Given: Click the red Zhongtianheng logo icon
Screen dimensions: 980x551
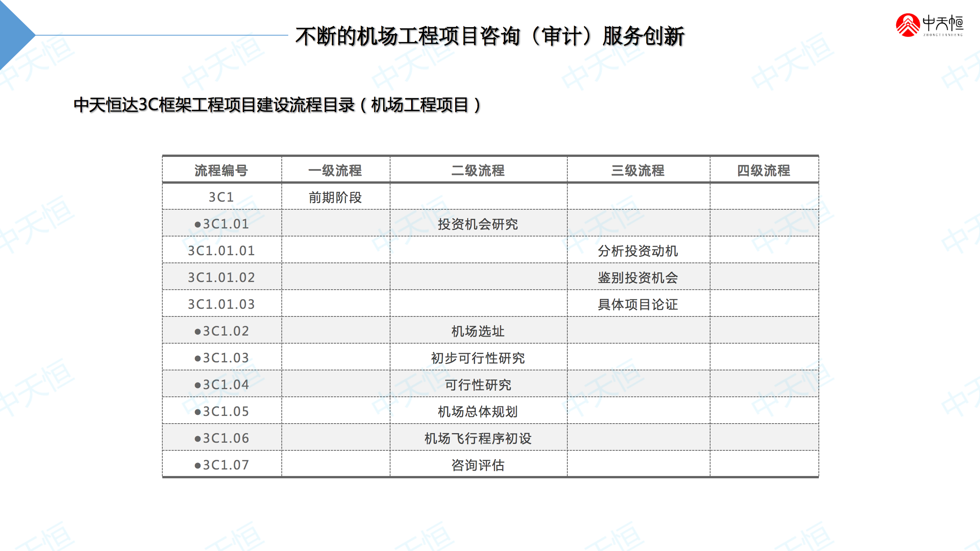Looking at the screenshot, I should pos(907,25).
